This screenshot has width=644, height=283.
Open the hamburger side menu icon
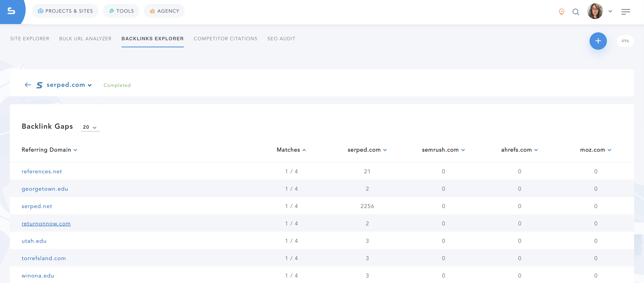click(x=626, y=12)
